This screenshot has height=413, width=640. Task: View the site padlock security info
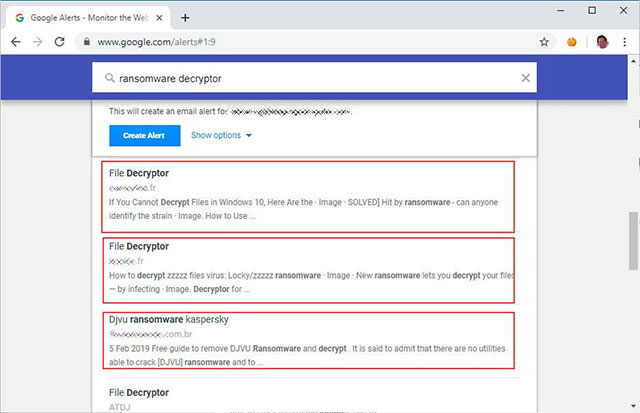[87, 42]
